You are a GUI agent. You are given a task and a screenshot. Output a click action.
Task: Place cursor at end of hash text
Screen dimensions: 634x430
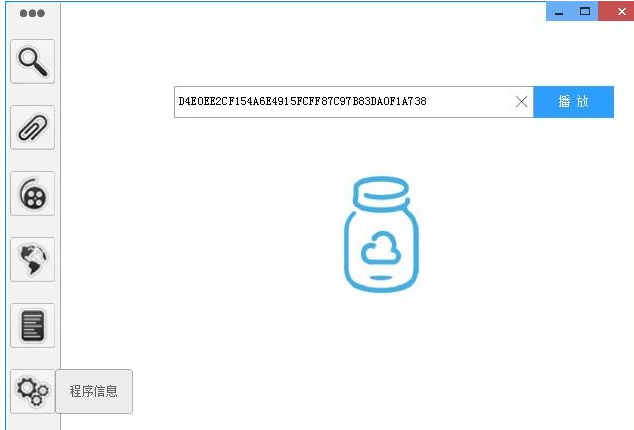point(428,102)
